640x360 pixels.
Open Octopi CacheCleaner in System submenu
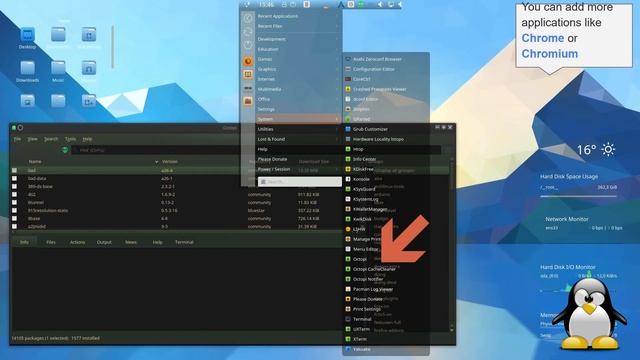coord(374,269)
